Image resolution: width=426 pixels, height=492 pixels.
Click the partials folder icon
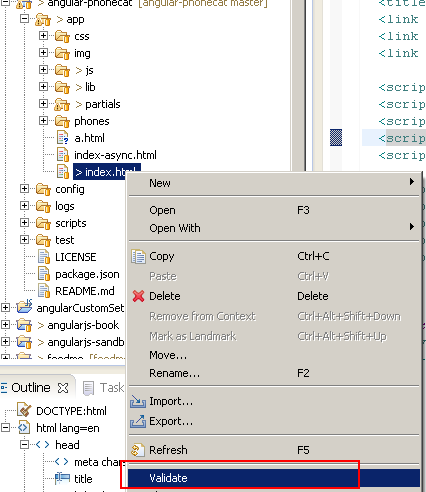[62, 104]
